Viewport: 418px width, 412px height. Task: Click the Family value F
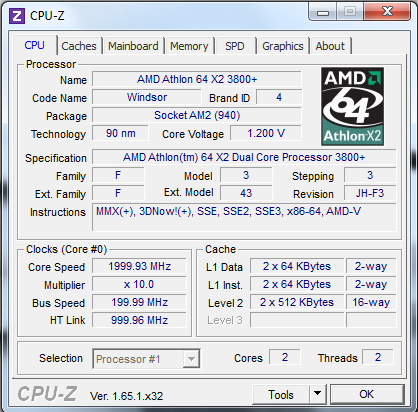tap(118, 175)
